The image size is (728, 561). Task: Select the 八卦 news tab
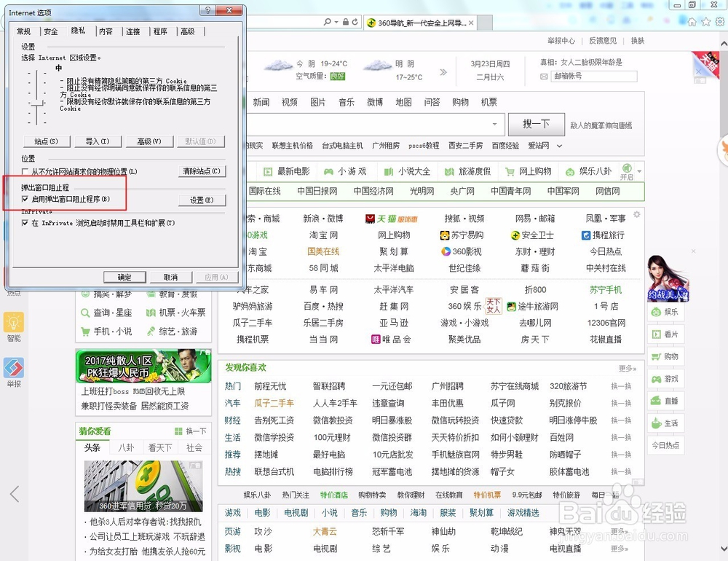click(126, 447)
